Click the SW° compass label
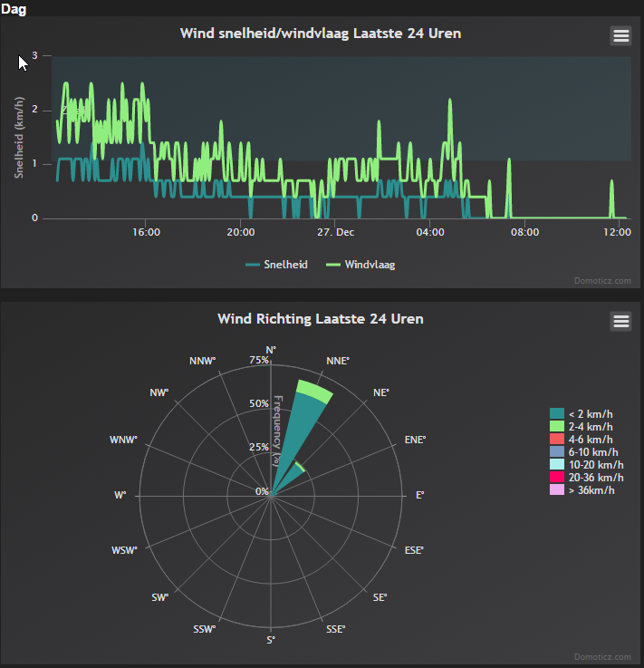 (160, 597)
